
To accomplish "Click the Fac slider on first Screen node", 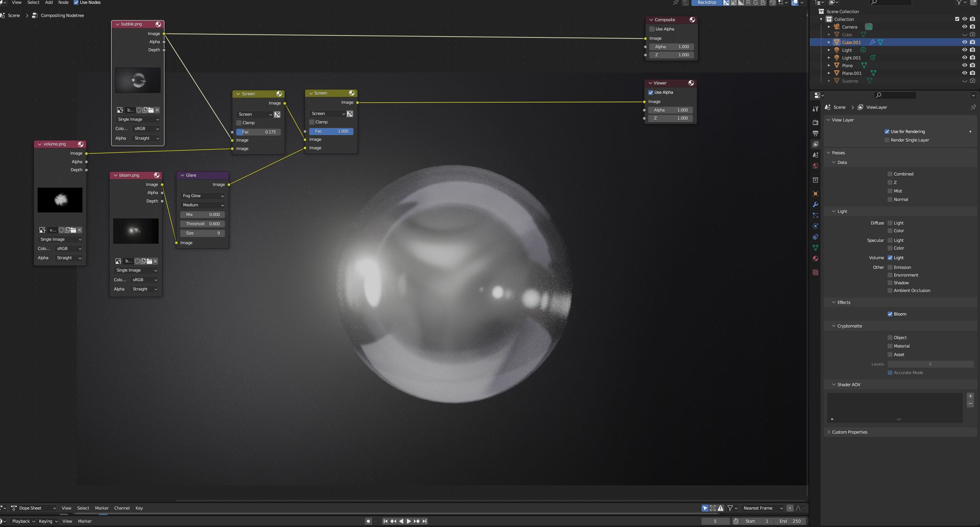I will (x=258, y=132).
